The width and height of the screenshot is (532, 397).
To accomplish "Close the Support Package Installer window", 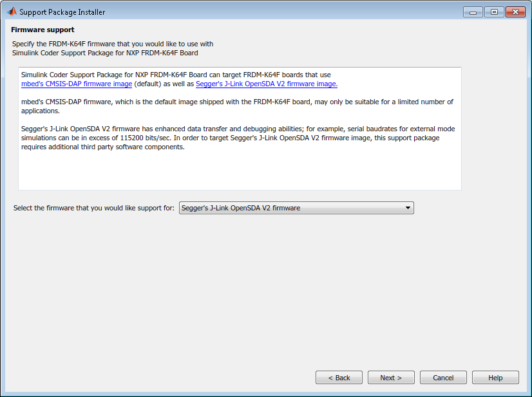I will [515, 12].
